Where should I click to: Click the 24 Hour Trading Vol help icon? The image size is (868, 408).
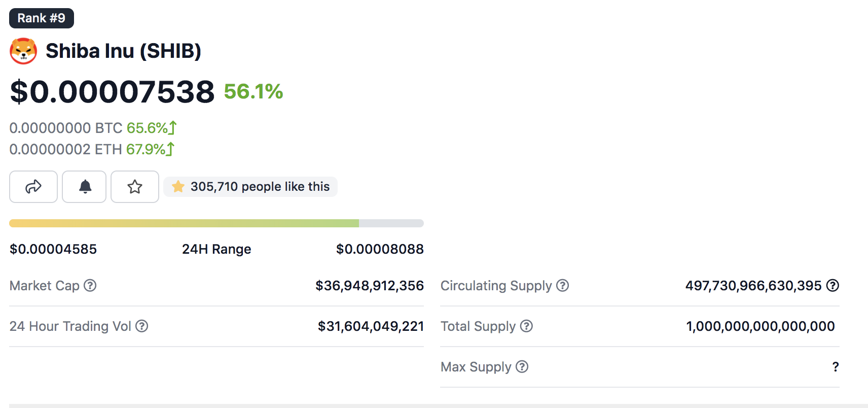pos(142,326)
